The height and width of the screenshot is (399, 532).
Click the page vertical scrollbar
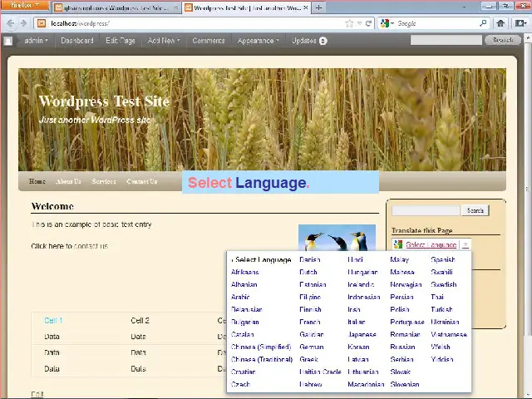click(x=528, y=190)
